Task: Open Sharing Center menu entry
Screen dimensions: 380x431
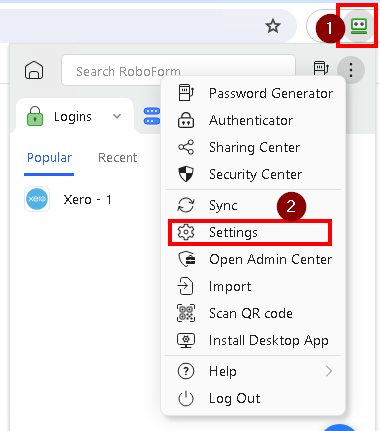Action: [253, 147]
